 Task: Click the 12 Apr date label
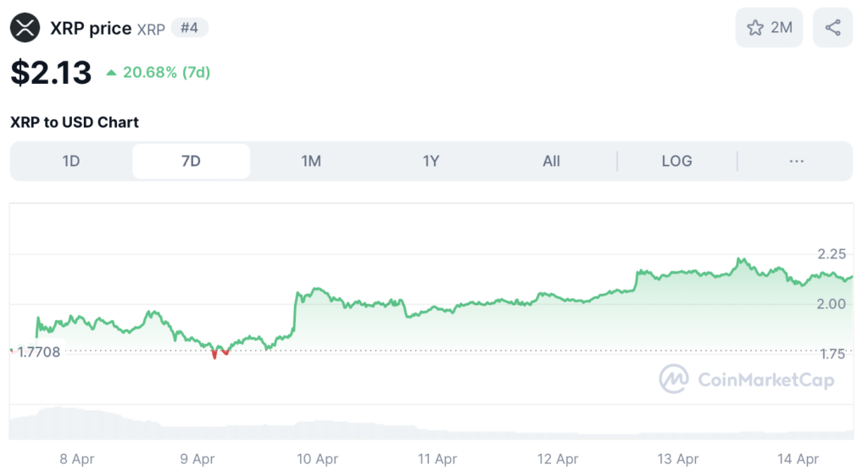(x=558, y=459)
